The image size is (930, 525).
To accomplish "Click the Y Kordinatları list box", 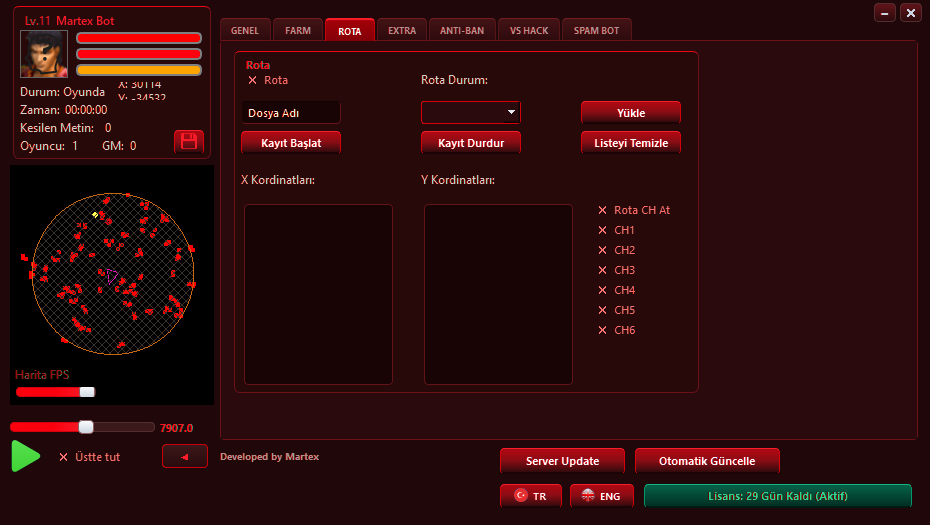I will [498, 294].
